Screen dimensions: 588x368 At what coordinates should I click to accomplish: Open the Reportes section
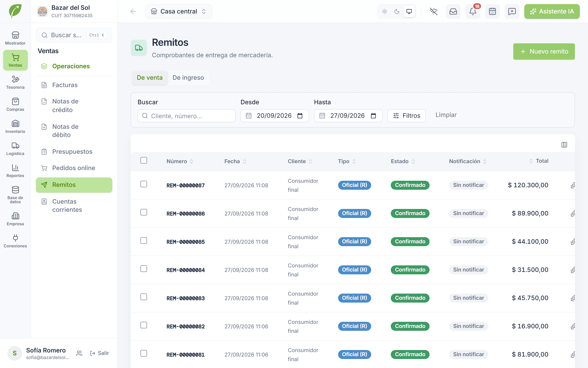(x=15, y=171)
